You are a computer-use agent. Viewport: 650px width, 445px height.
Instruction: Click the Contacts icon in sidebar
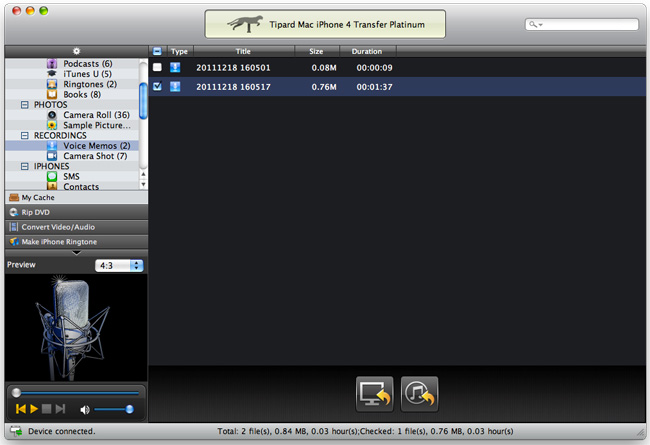coord(52,186)
